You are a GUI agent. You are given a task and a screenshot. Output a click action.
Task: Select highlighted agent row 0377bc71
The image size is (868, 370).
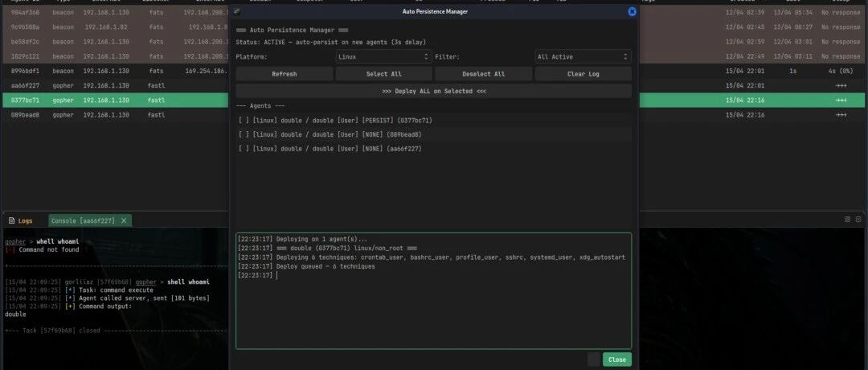coord(117,101)
